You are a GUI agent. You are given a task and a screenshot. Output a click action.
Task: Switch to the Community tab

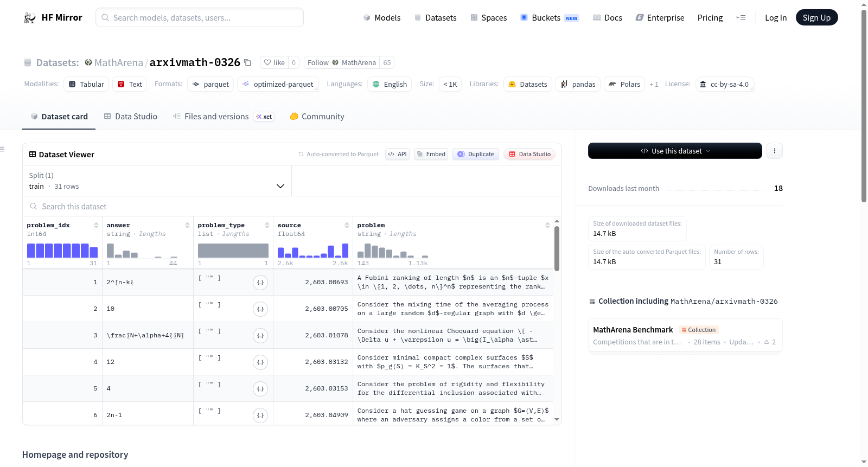pyautogui.click(x=317, y=116)
